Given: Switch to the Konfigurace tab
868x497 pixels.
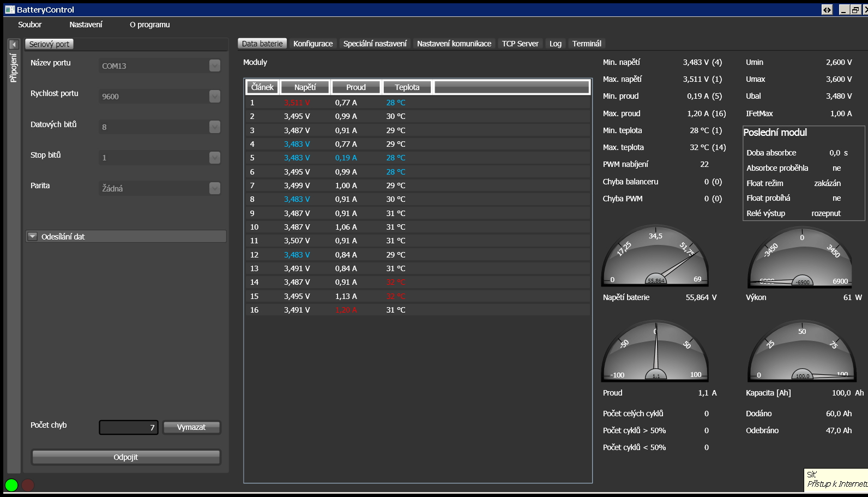Looking at the screenshot, I should click(x=313, y=44).
